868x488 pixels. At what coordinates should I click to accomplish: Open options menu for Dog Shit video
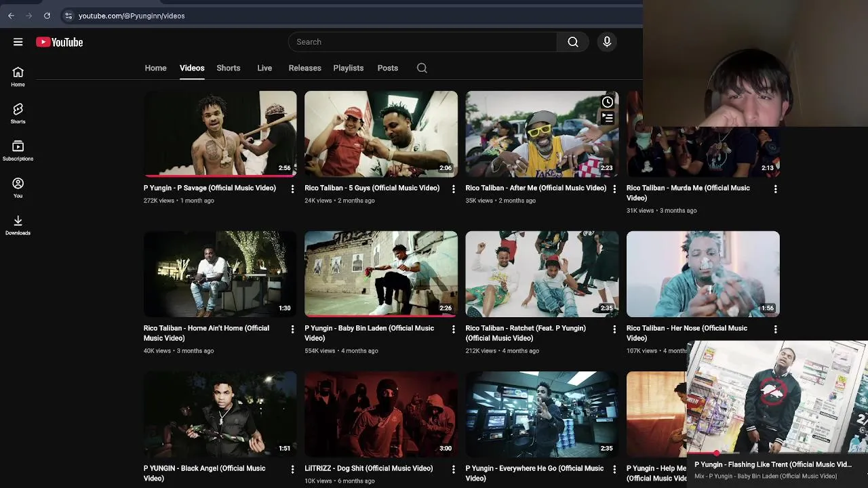coord(454,470)
